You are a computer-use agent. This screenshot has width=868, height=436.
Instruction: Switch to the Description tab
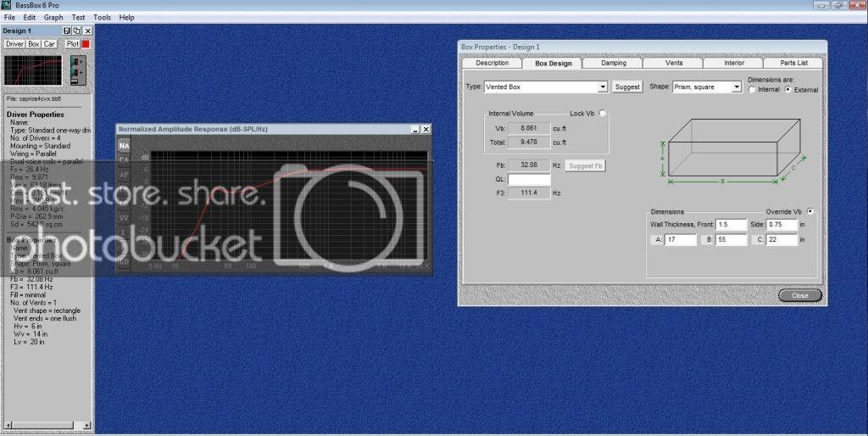pyautogui.click(x=492, y=63)
